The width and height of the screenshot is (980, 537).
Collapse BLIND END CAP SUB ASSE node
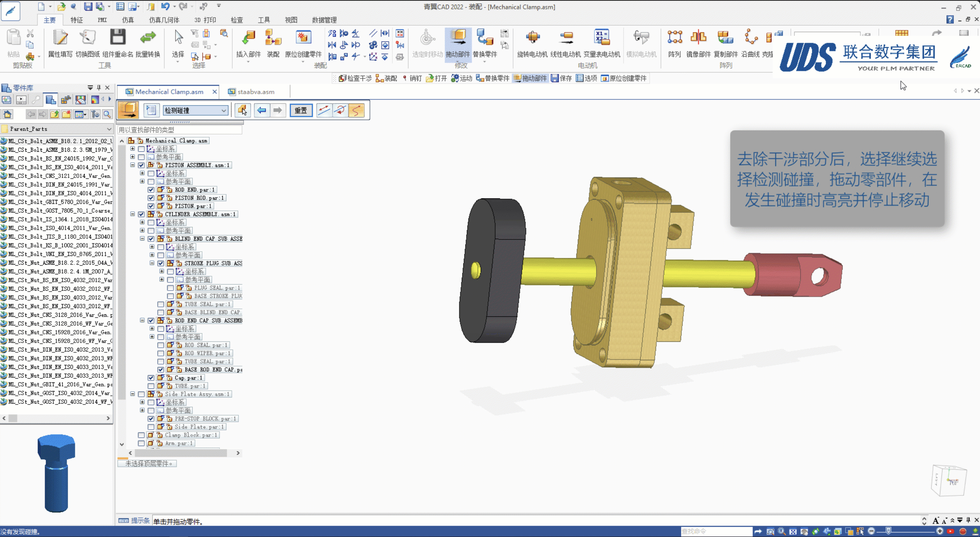[142, 238]
